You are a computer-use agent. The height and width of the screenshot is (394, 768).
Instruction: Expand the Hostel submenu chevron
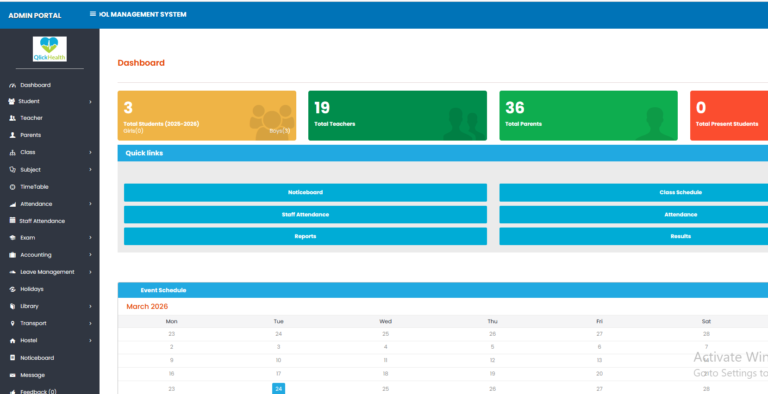click(x=91, y=341)
